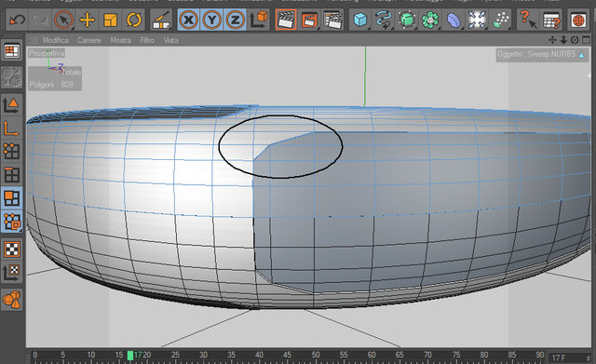The height and width of the screenshot is (364, 596).
Task: Open the Camere viewport menu
Action: [89, 40]
